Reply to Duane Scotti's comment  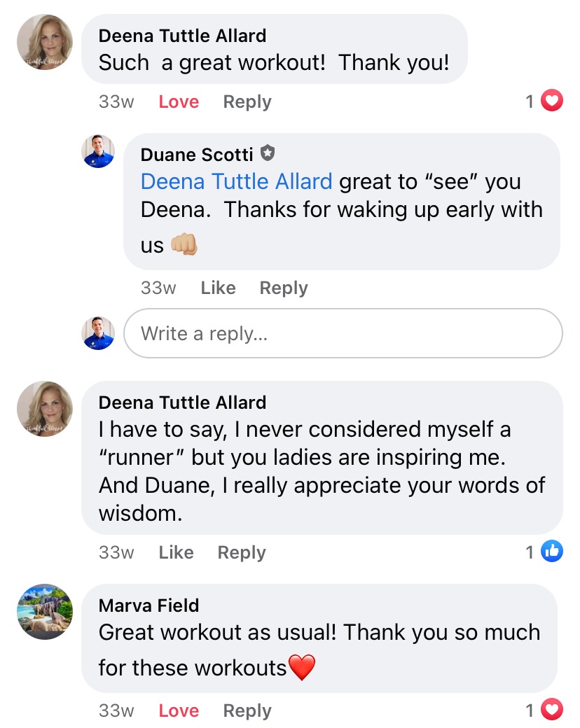coord(284,288)
